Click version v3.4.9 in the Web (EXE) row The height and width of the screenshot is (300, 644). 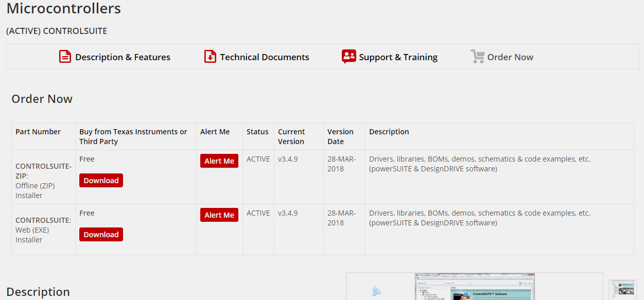[288, 213]
